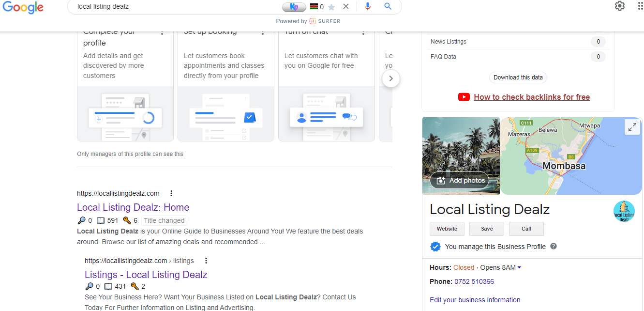
Task: Click phone number 0752 510366
Action: pyautogui.click(x=474, y=281)
